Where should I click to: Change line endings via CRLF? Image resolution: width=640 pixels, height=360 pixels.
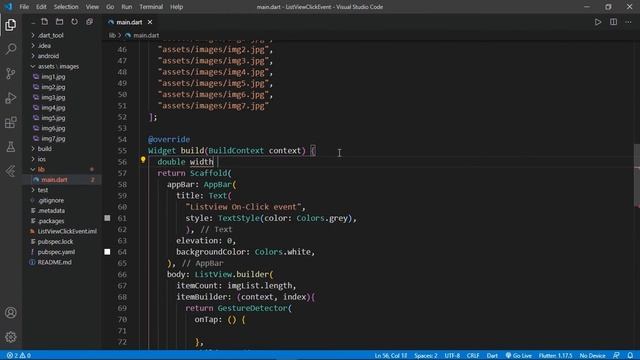pos(473,356)
